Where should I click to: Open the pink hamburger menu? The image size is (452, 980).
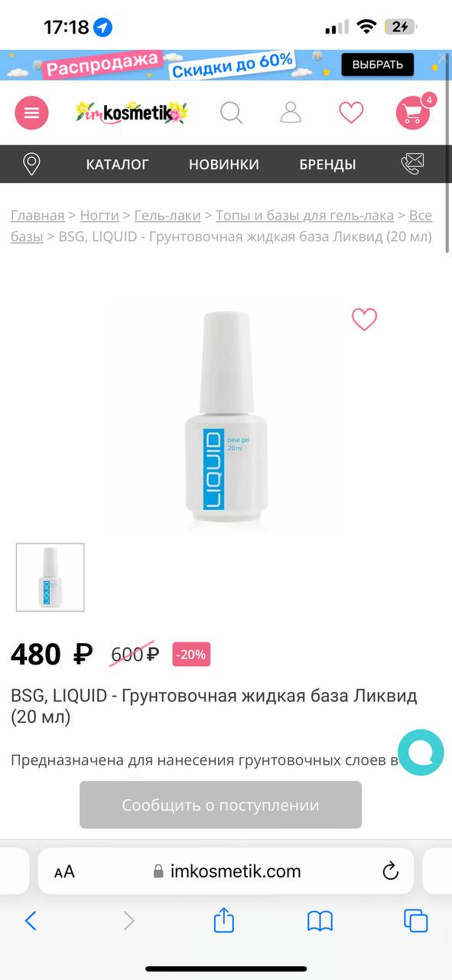[31, 113]
